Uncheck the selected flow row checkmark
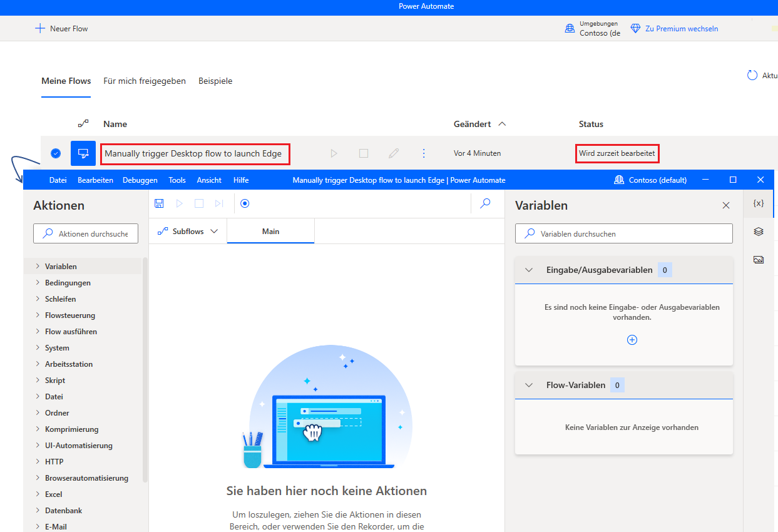Image resolution: width=778 pixels, height=532 pixels. 56,153
